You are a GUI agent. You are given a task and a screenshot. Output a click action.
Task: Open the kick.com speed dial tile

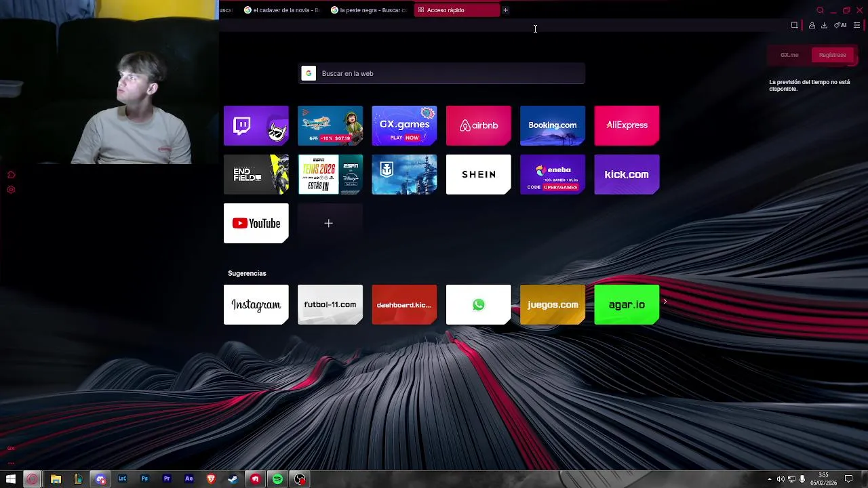(627, 174)
